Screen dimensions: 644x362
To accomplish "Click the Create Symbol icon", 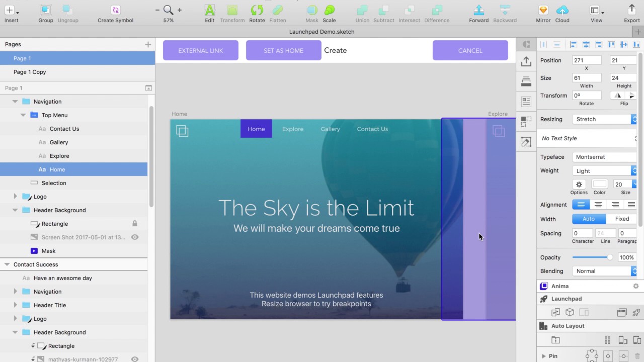I will [x=115, y=11].
